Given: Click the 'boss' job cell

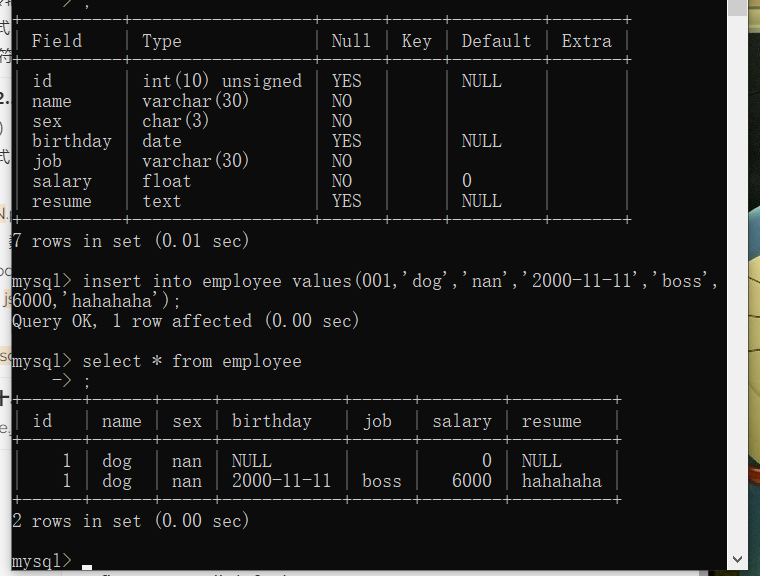Looking at the screenshot, I should (x=381, y=481).
